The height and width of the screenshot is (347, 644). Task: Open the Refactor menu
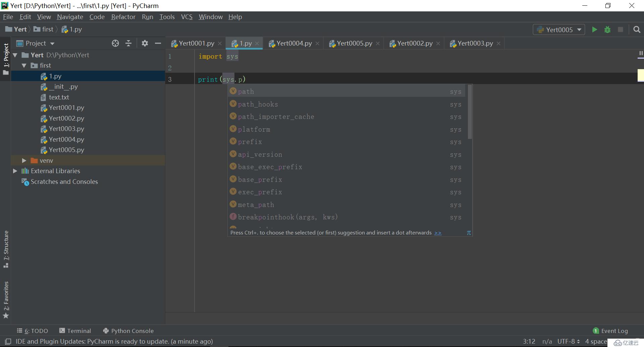123,17
